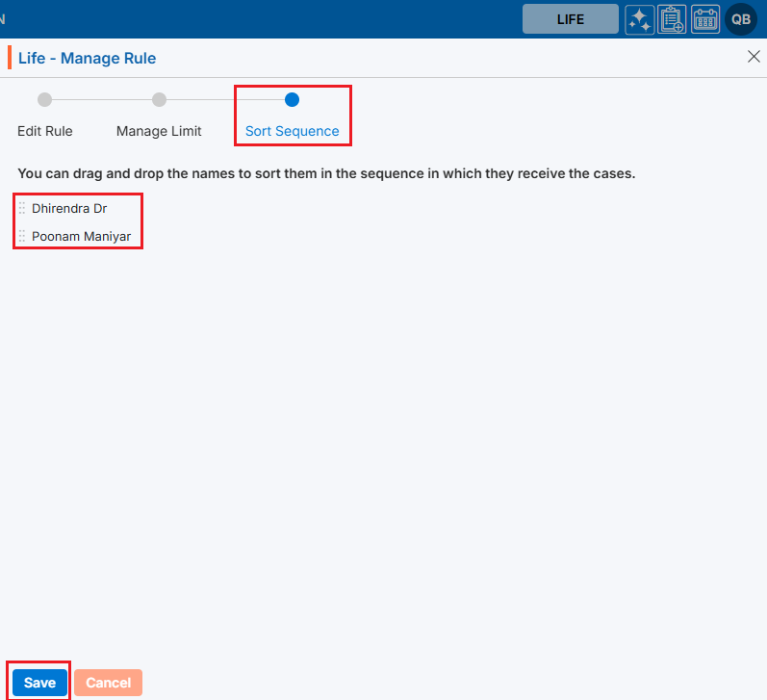Viewport: 767px width, 700px height.
Task: Go to the Edit Rule step label
Action: point(45,131)
